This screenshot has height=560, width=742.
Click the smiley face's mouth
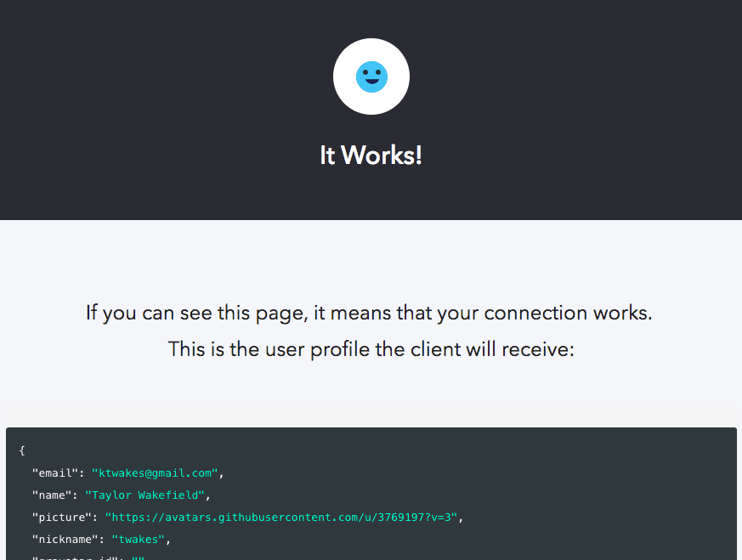(x=371, y=82)
